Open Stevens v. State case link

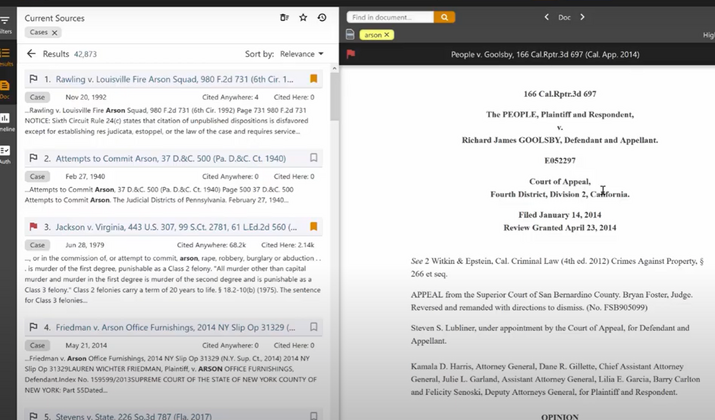[x=134, y=416]
